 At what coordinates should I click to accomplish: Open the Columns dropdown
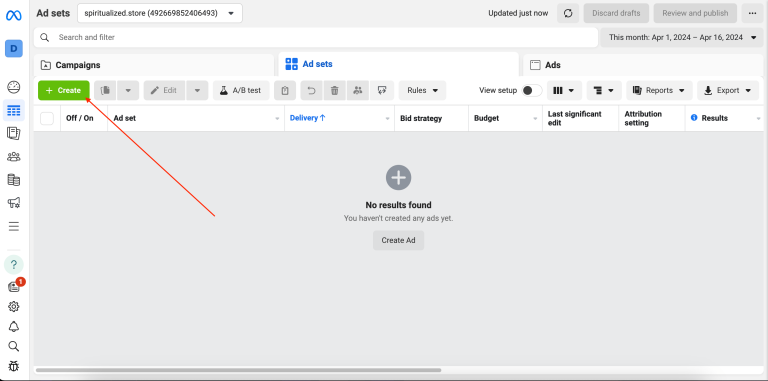pyautogui.click(x=564, y=91)
